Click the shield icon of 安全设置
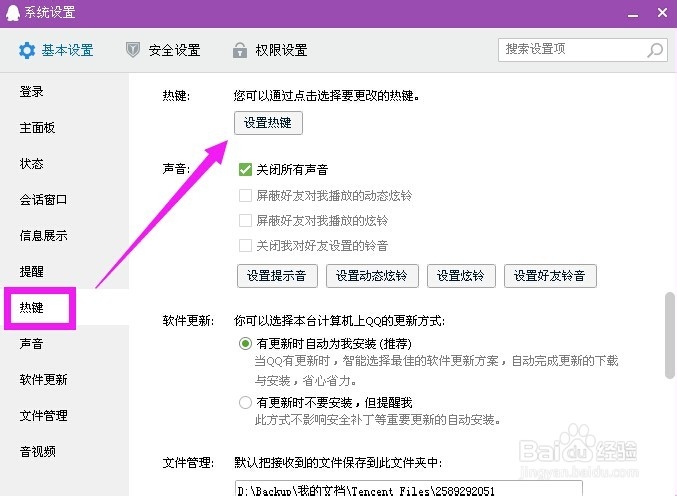This screenshot has height=496, width=677. 133,50
